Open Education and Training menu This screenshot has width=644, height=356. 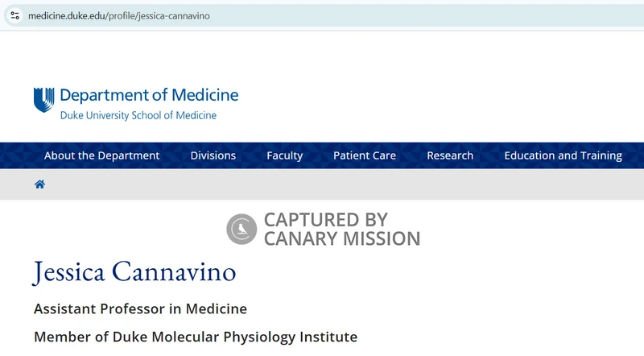tap(563, 155)
